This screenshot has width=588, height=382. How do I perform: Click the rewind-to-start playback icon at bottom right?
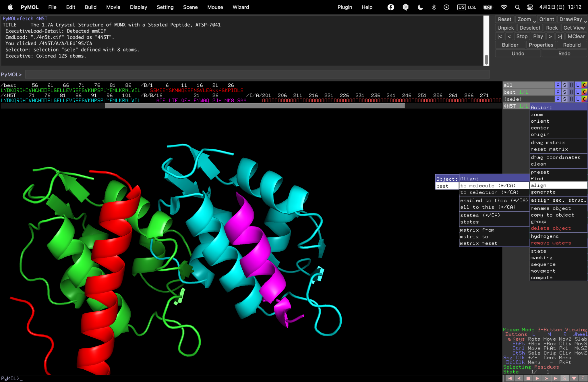tap(510, 378)
